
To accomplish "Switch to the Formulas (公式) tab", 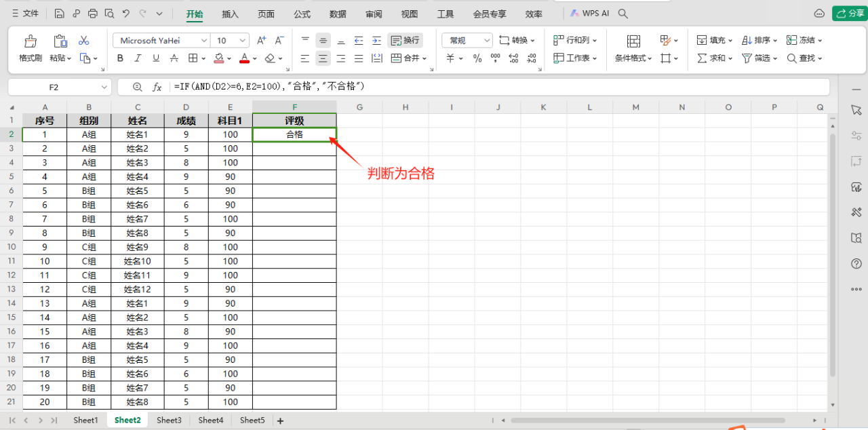I will pyautogui.click(x=302, y=14).
